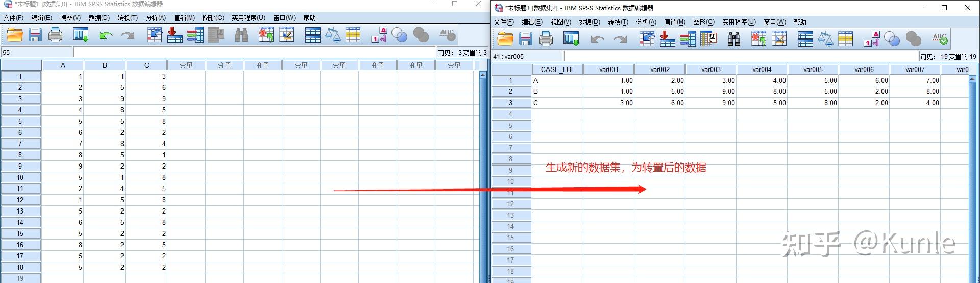The width and height of the screenshot is (980, 283).
Task: Open 数据(D) menu in left window
Action: click(99, 18)
